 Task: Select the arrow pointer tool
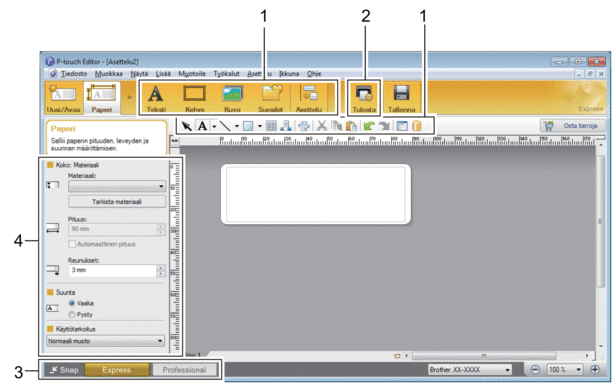pyautogui.click(x=186, y=126)
